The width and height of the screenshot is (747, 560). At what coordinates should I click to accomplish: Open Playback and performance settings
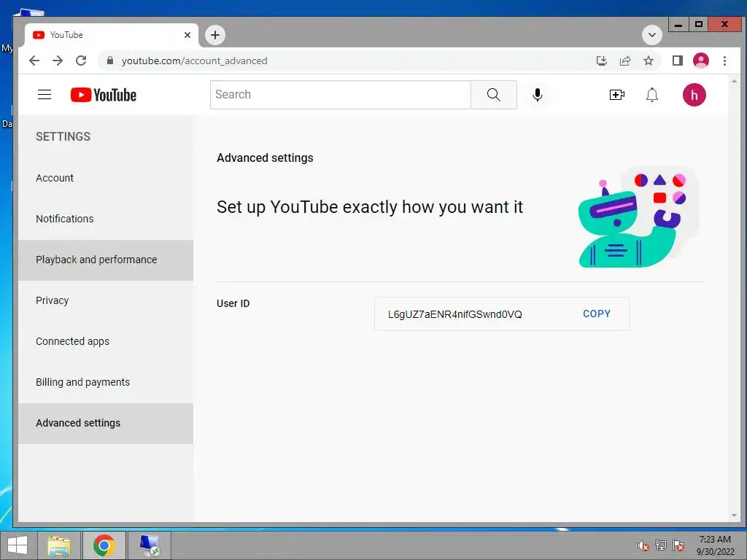(x=106, y=260)
